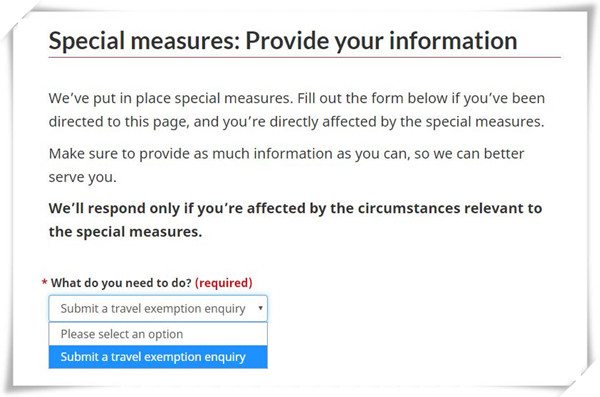
Task: Click the red '(required)' indicator text
Action: [x=223, y=283]
